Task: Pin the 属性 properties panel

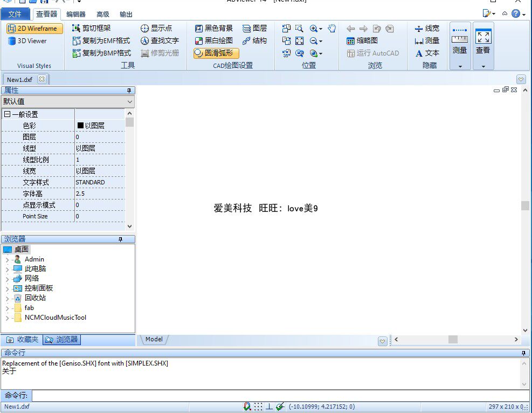Action: tap(129, 90)
